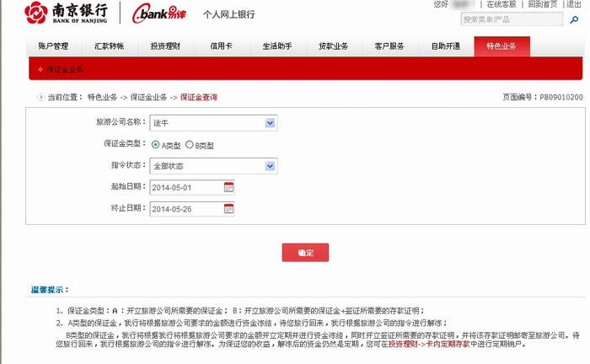This screenshot has width=590, height=364.
Task: Click the 当前位置 breadcrumb arrow icon
Action: 40,97
